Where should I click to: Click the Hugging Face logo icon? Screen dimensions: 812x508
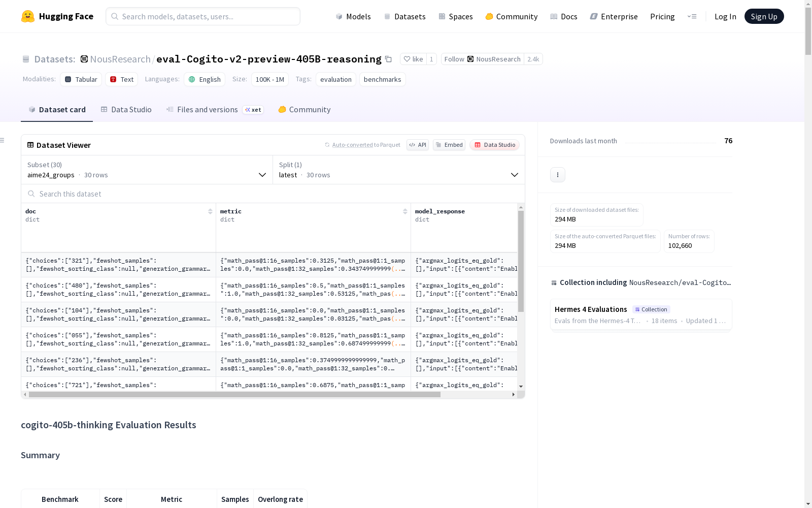[x=28, y=16]
